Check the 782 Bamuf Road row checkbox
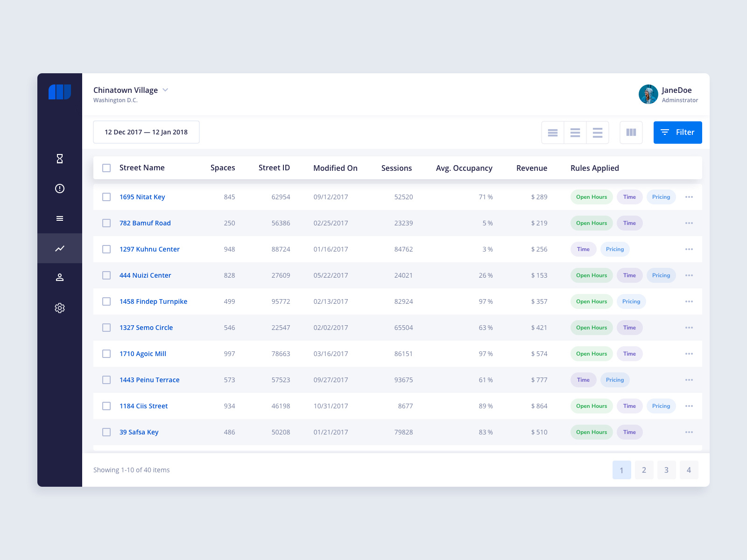 [106, 223]
